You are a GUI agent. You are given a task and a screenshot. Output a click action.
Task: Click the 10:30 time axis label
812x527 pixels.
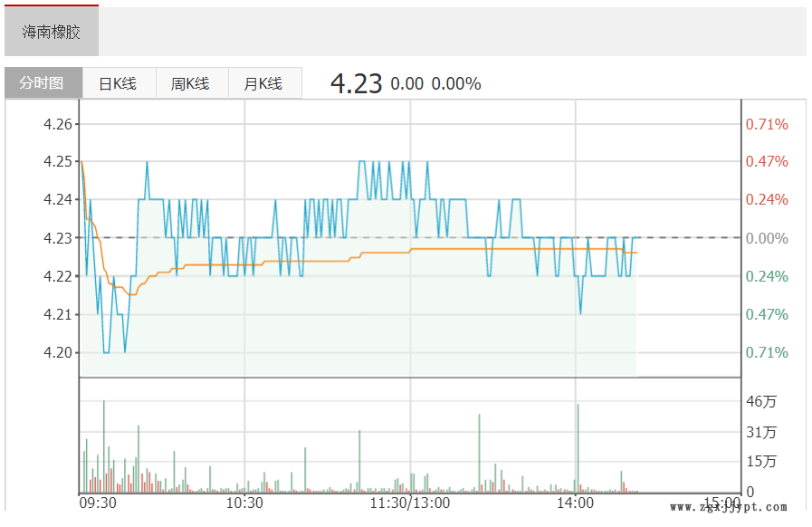pyautogui.click(x=244, y=503)
